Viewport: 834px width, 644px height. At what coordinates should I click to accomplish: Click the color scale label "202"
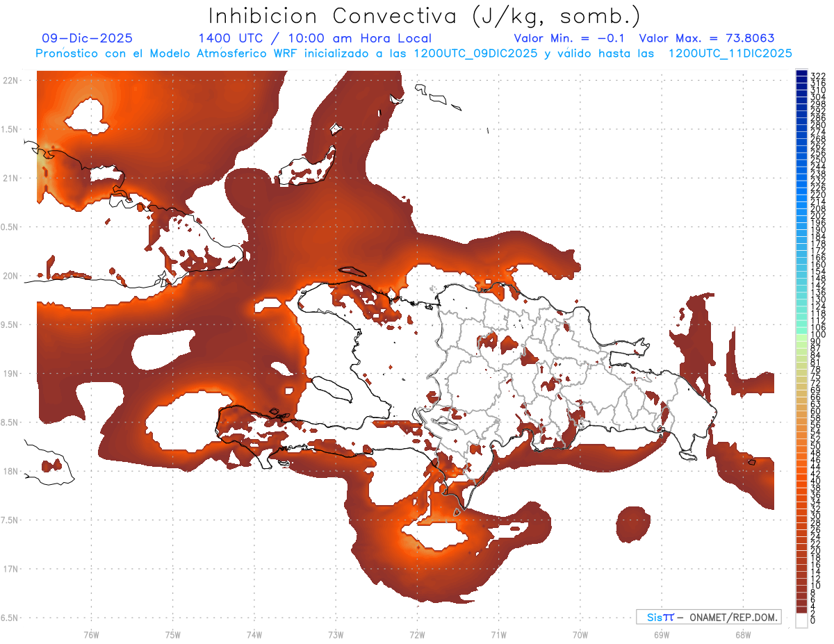tap(817, 215)
